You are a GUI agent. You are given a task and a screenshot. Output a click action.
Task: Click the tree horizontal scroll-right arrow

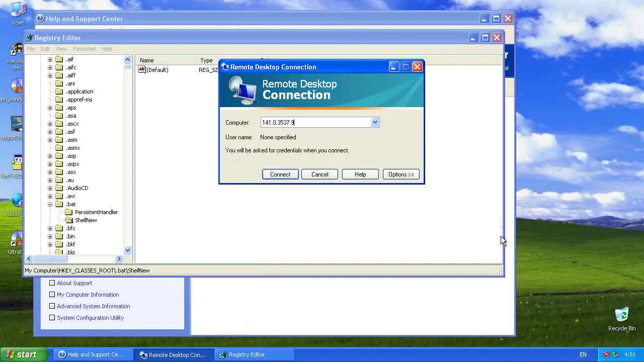pyautogui.click(x=119, y=258)
